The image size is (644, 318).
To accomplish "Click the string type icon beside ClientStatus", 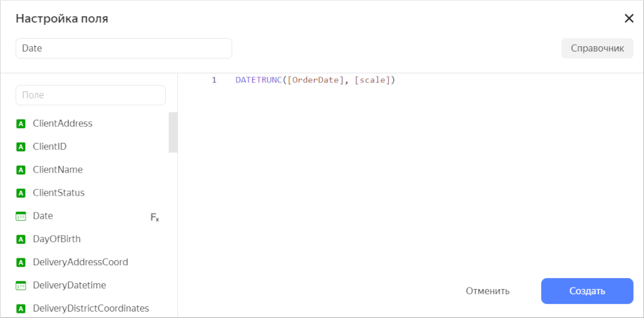I will tap(21, 193).
